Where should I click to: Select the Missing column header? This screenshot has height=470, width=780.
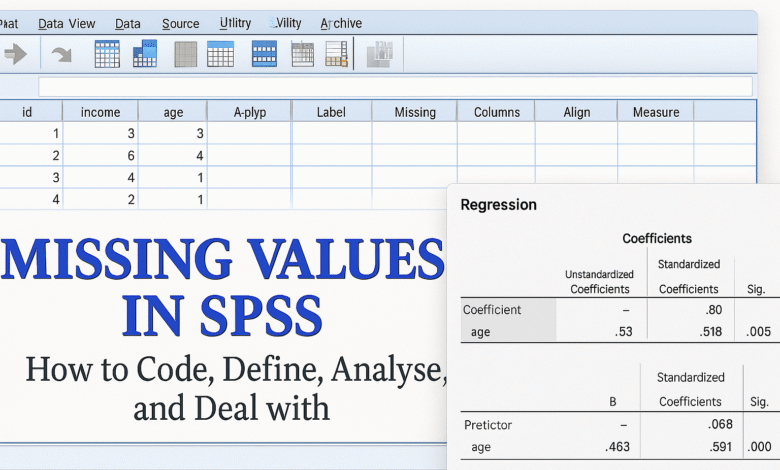pyautogui.click(x=415, y=112)
